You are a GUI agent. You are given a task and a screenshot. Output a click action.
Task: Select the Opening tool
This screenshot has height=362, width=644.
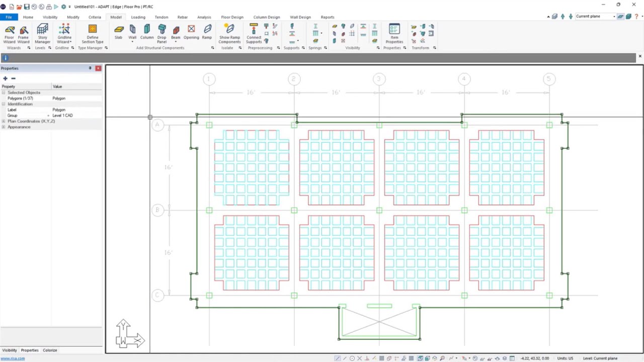191,32
